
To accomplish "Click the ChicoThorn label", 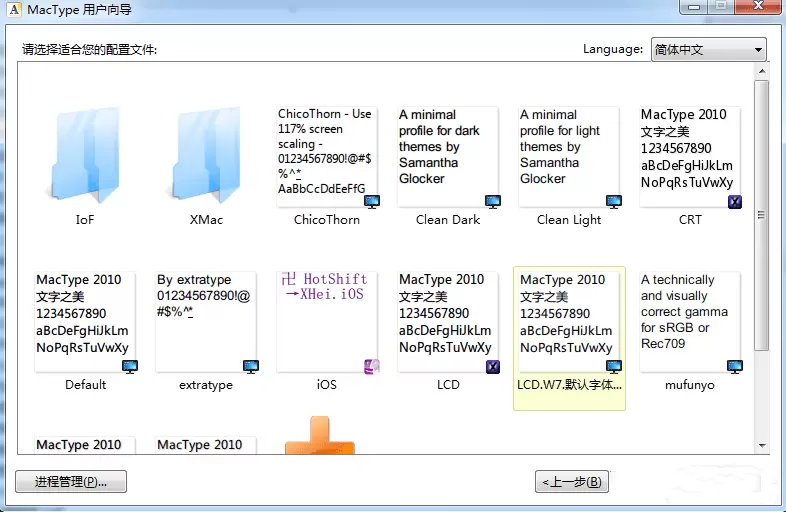I will pos(327,220).
